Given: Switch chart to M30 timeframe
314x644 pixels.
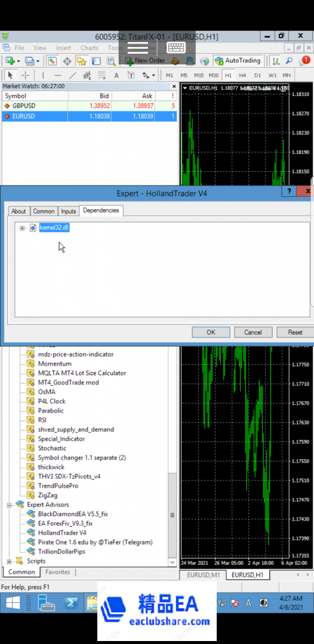Looking at the screenshot, I should (x=214, y=76).
